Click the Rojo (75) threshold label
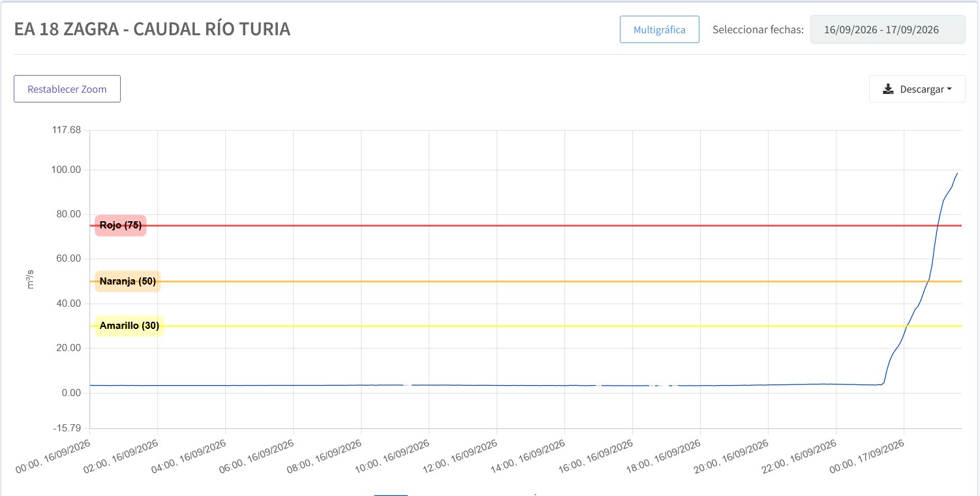 (121, 226)
